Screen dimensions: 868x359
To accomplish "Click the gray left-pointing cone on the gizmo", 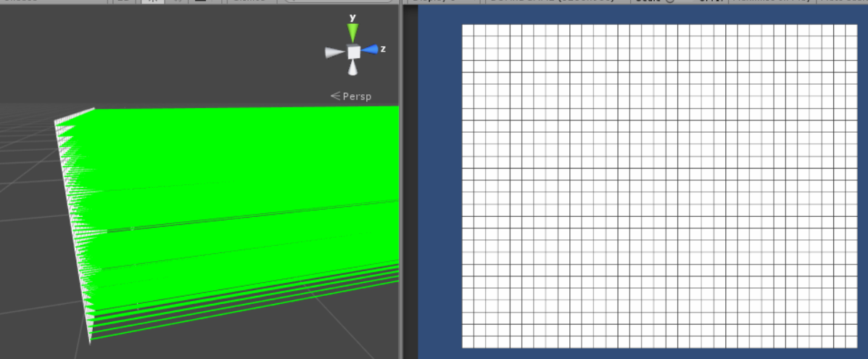I will (x=335, y=53).
